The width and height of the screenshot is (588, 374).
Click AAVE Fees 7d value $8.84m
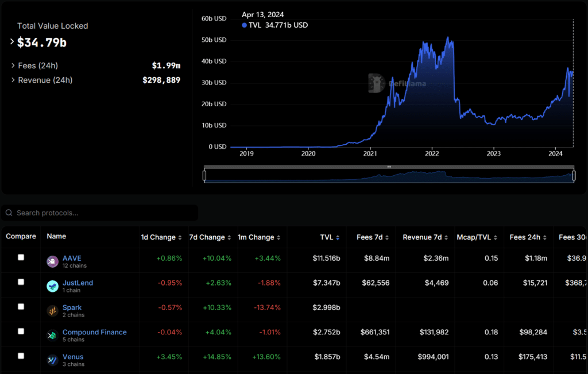(x=377, y=258)
